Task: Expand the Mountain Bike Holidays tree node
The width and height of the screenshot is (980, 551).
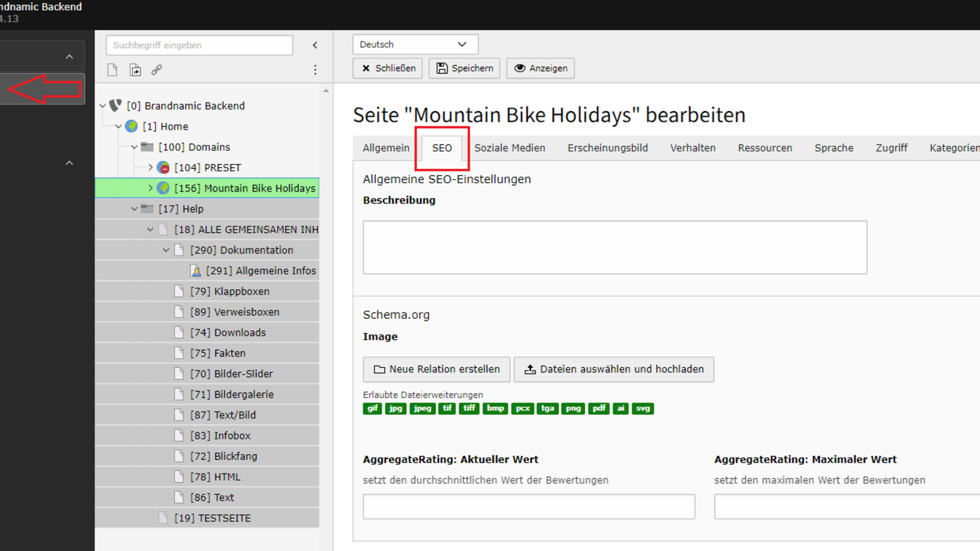Action: 150,188
